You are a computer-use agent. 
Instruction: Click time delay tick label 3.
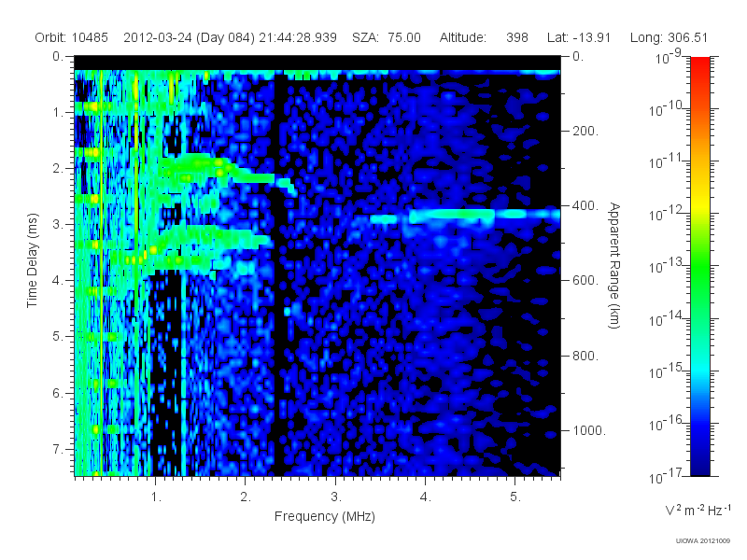click(58, 224)
